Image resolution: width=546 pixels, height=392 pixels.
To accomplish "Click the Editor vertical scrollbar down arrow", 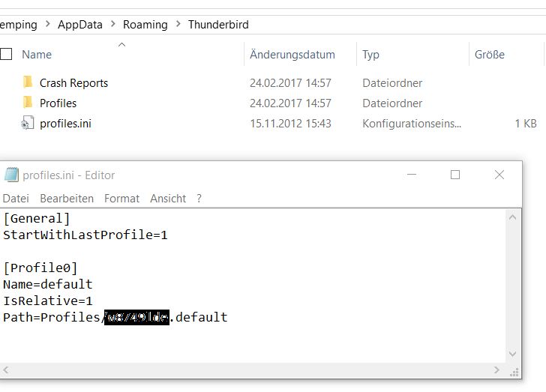I will click(x=512, y=354).
